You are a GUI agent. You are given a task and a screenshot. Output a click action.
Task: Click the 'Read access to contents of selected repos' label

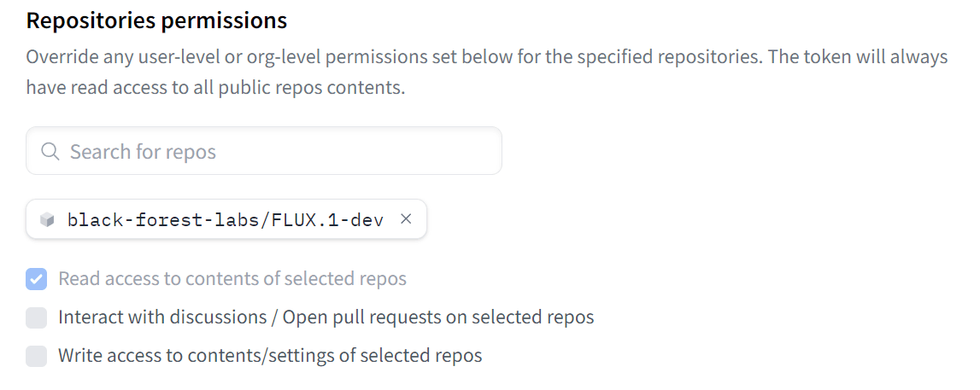pos(232,278)
